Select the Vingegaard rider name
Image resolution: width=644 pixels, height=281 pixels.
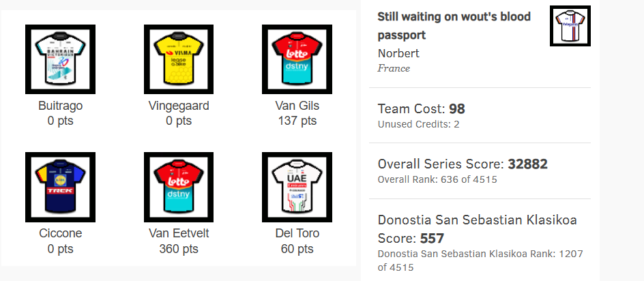coord(179,106)
